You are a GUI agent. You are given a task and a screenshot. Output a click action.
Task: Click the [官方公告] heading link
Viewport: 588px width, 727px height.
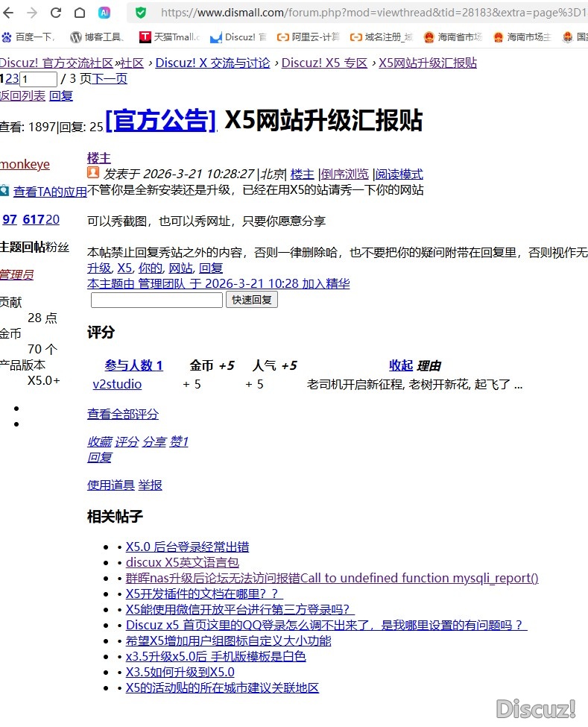click(161, 121)
